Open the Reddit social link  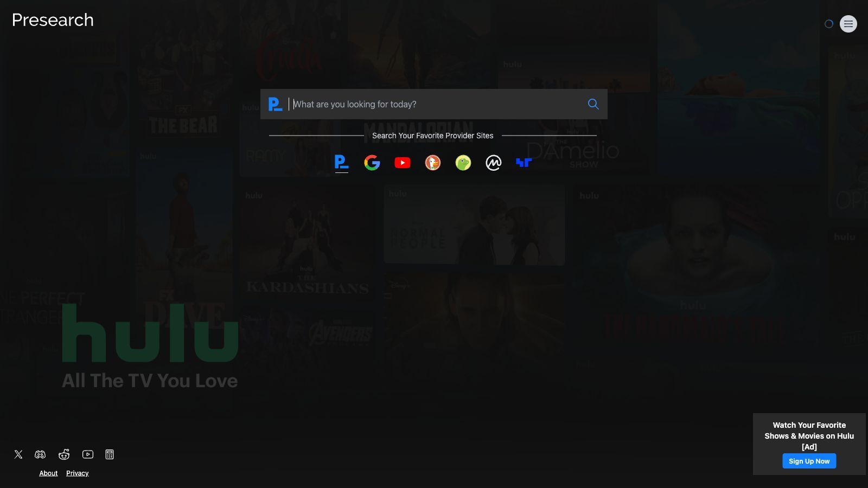[x=64, y=454]
